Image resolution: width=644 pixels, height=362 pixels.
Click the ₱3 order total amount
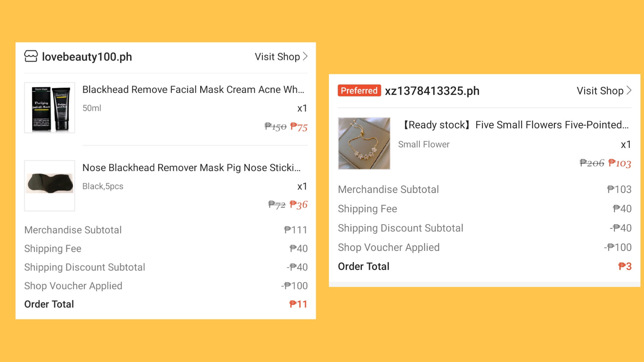coord(625,266)
